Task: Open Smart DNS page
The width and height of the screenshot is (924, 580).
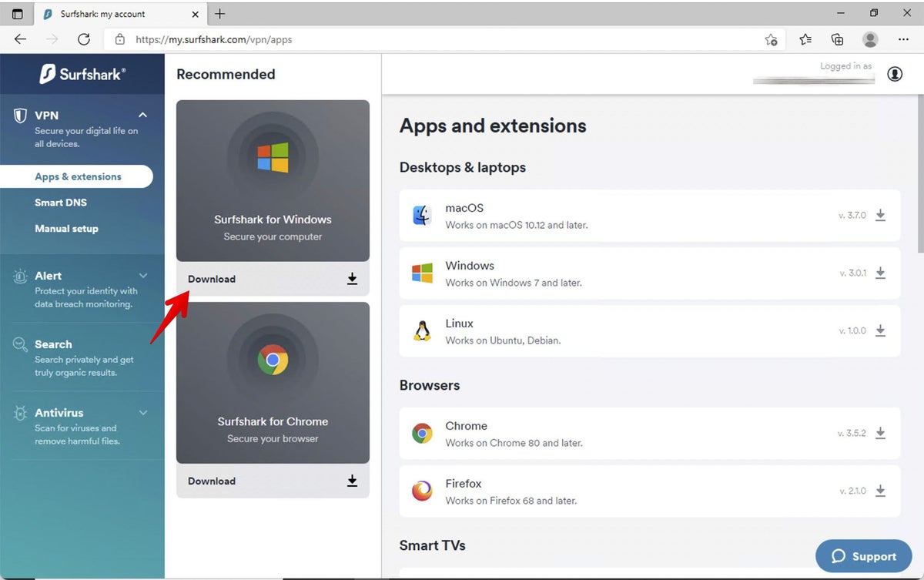Action: coord(61,203)
